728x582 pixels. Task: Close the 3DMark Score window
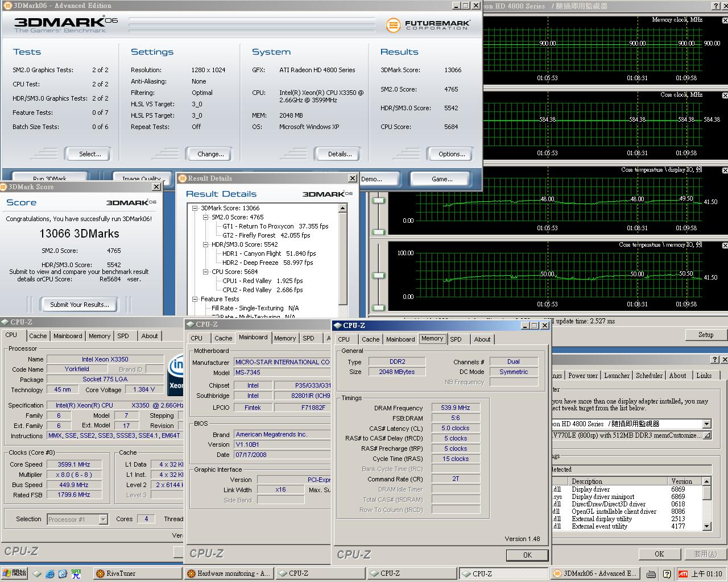(x=156, y=187)
